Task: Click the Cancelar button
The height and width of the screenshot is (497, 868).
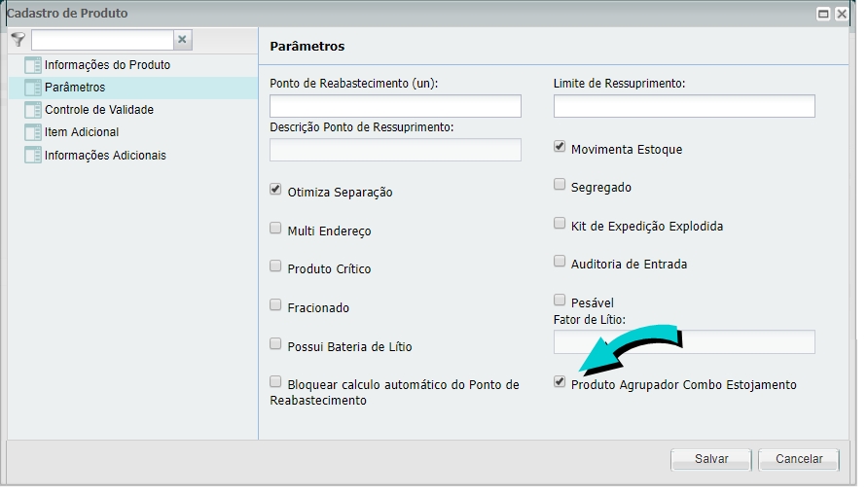Action: (x=798, y=459)
